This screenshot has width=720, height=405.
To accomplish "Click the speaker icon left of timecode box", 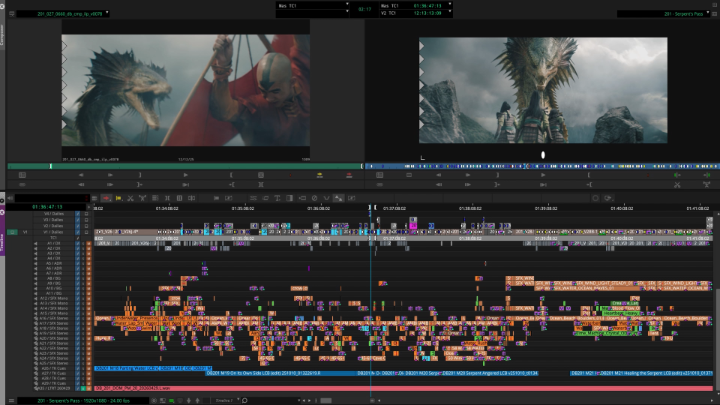I will click(x=10, y=198).
